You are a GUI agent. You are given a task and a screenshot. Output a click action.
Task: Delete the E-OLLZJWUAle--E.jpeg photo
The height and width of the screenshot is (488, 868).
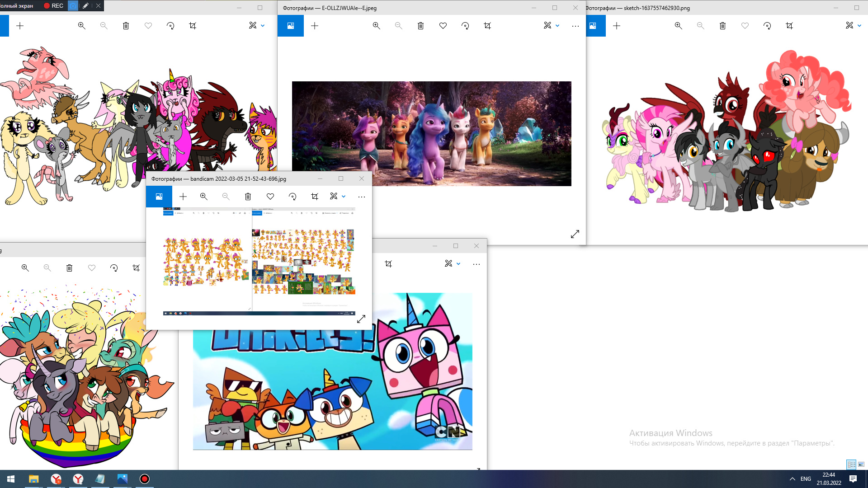tap(420, 26)
